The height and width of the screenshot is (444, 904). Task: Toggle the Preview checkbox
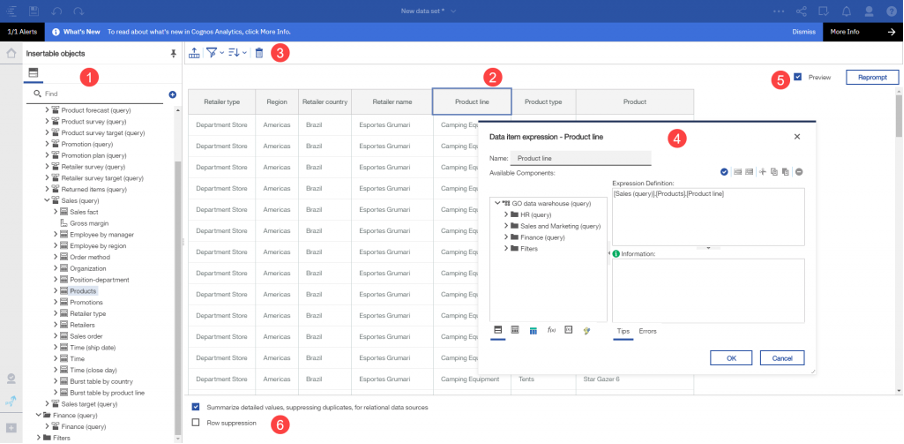[797, 77]
